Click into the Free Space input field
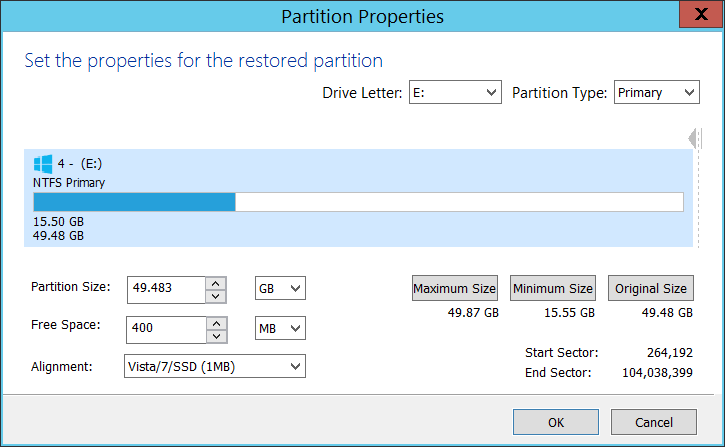 point(166,330)
